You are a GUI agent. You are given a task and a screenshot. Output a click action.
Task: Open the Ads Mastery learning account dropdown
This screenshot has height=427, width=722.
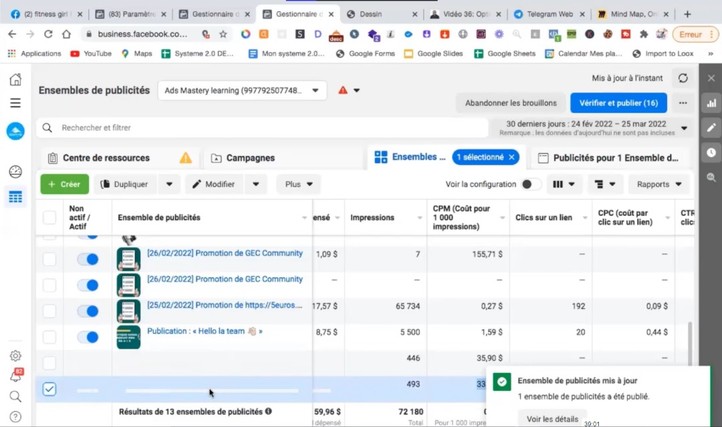point(243,91)
